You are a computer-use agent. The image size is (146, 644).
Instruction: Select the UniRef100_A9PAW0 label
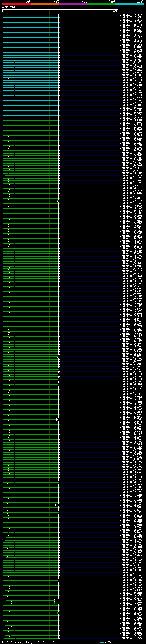(131, 47)
